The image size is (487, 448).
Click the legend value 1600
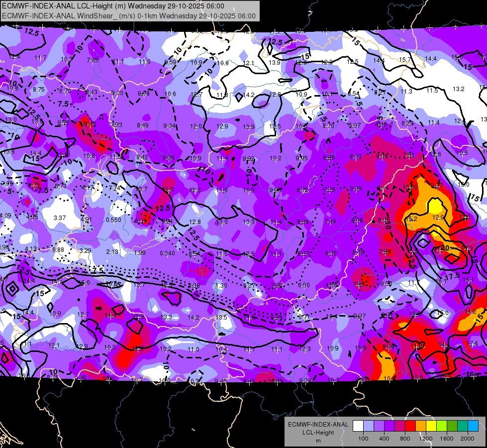[447, 439]
